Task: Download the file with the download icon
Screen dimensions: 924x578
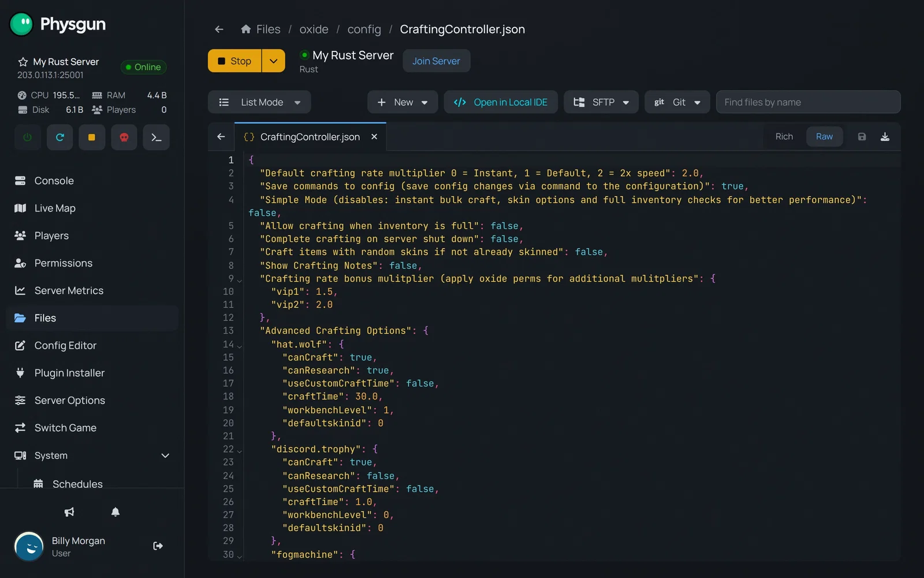Action: (885, 137)
